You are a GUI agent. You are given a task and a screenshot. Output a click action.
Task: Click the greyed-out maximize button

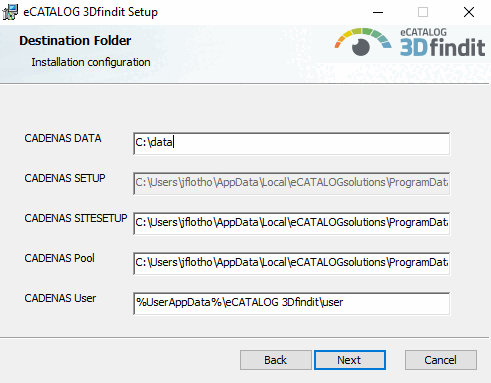[x=423, y=12]
